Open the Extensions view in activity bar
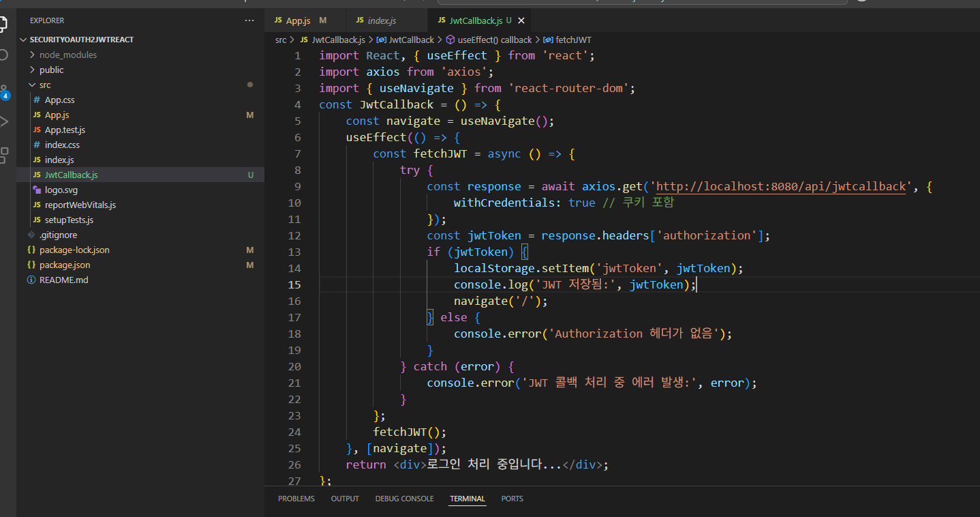The height and width of the screenshot is (517, 980). click(x=4, y=154)
